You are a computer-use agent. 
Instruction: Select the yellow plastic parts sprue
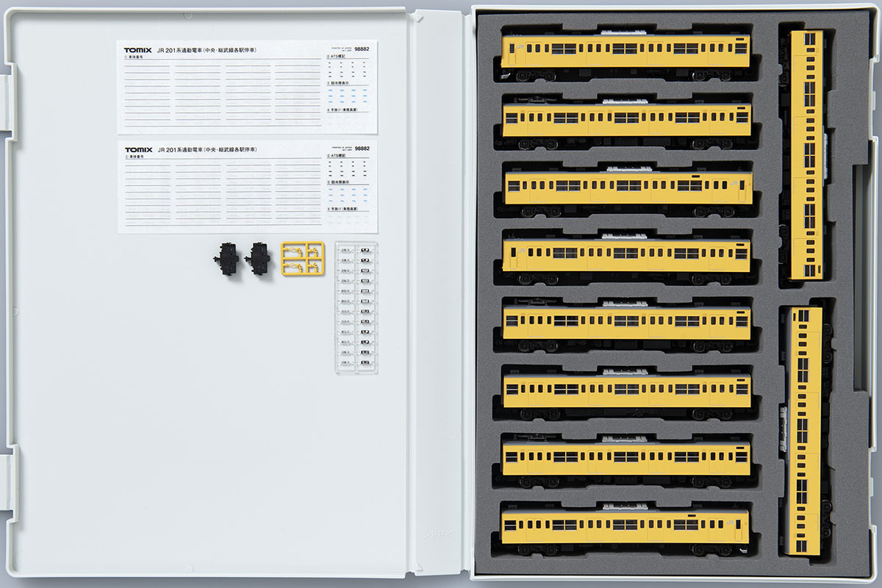(301, 259)
